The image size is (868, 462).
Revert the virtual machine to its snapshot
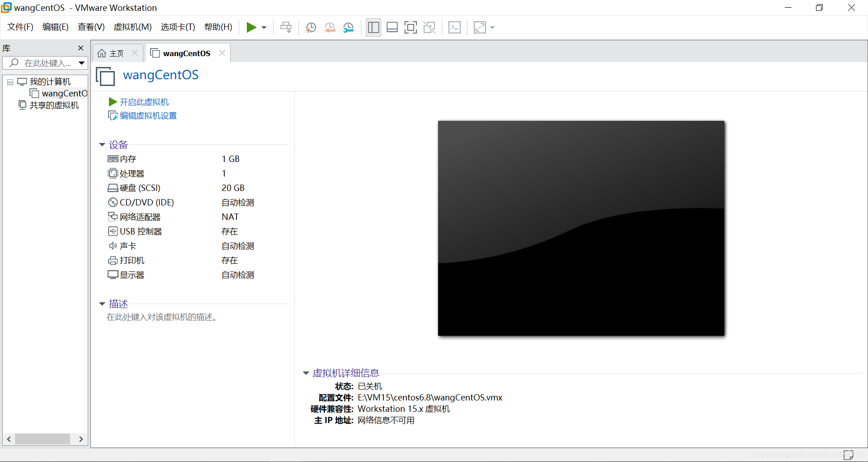(x=330, y=27)
